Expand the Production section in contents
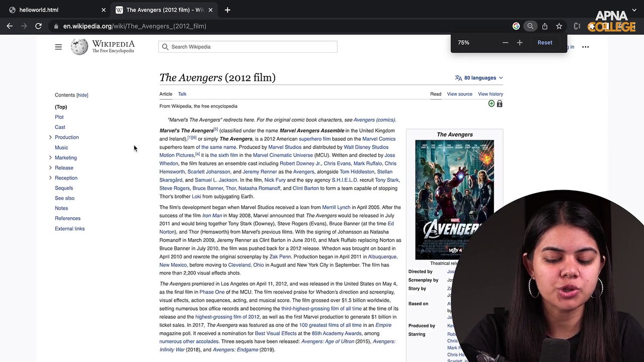This screenshot has width=644, height=362. point(50,137)
